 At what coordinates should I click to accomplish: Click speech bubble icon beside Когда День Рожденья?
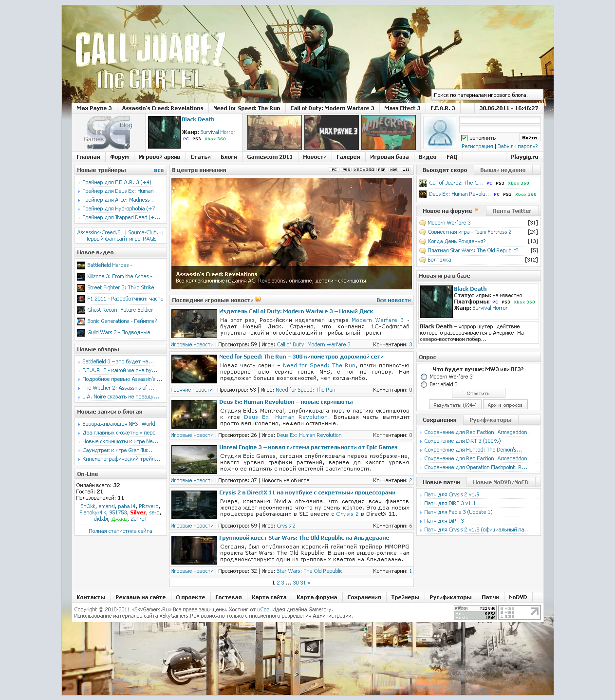point(423,242)
